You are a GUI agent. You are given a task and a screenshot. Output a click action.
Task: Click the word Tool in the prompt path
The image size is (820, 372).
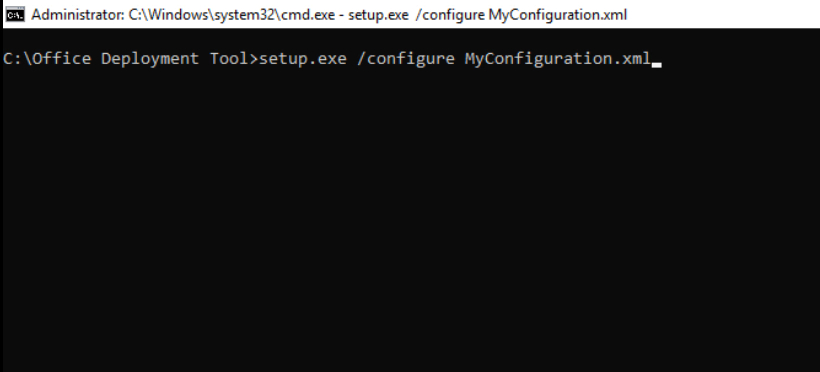[229, 59]
